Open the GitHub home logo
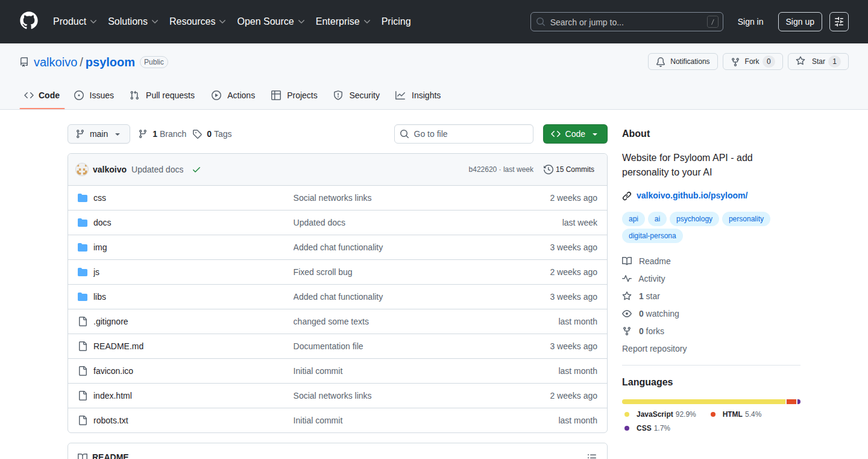The width and height of the screenshot is (868, 459). (x=29, y=21)
